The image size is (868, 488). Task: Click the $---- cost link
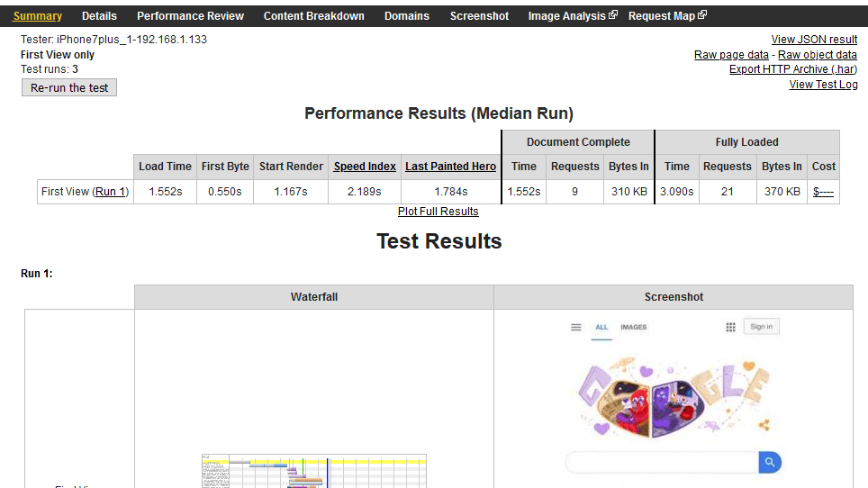coord(823,192)
